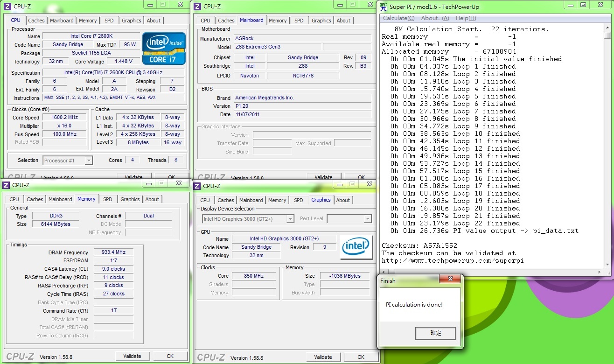Image resolution: width=614 pixels, height=364 pixels.
Task: Switch to Caches tab in CPU window
Action: (36, 21)
